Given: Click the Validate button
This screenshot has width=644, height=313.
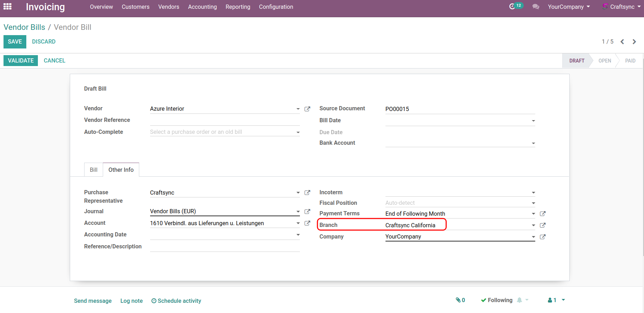Looking at the screenshot, I should coord(21,60).
